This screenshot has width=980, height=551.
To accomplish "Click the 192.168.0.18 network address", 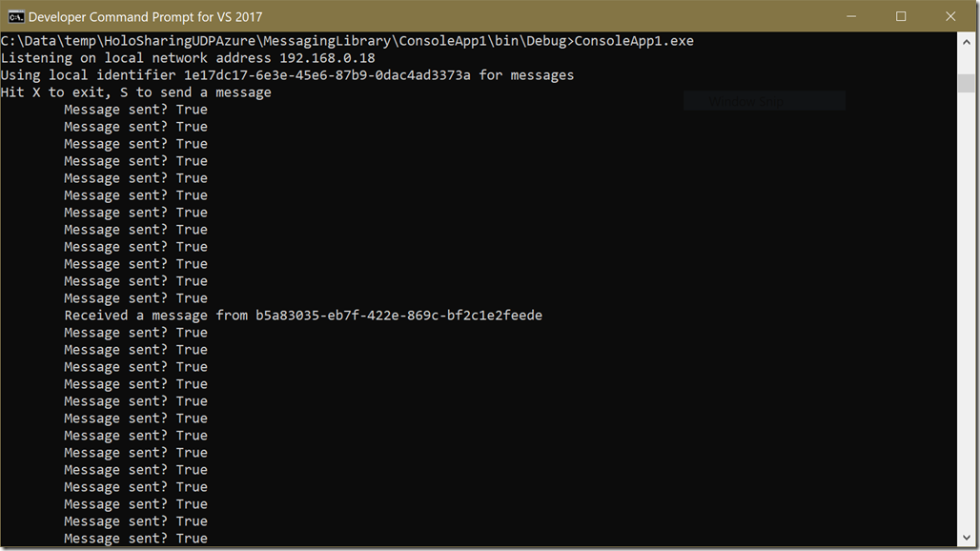I will [328, 58].
